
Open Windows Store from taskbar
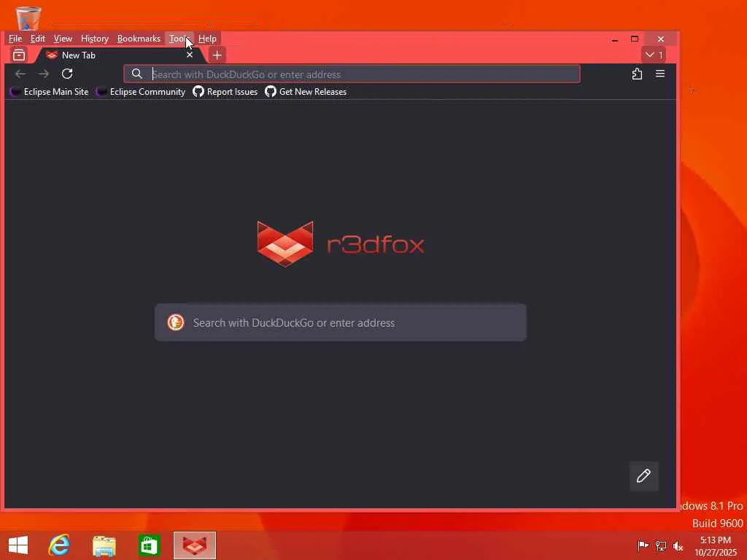[x=149, y=545]
